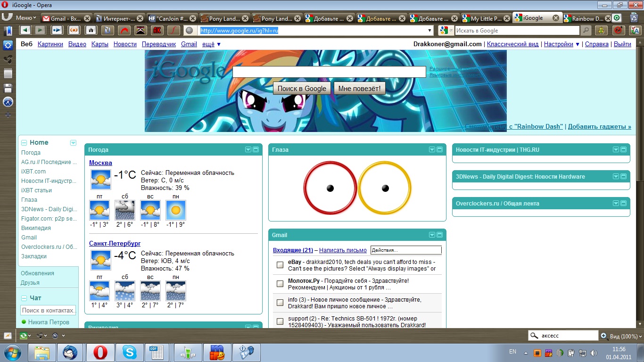Select the Молоток.Ру email checkbox
This screenshot has width=644, height=362.
click(x=280, y=284)
